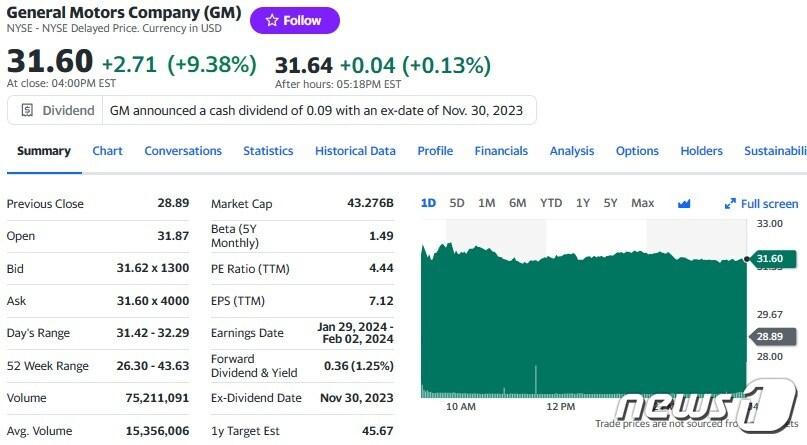
Task: Click the star Follow button
Action: pyautogui.click(x=294, y=20)
